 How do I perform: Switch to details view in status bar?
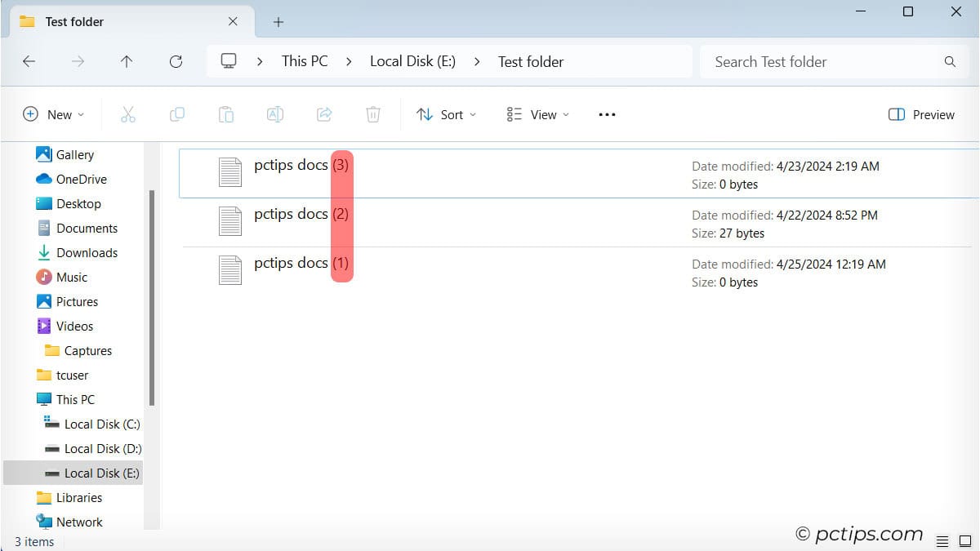pos(943,540)
